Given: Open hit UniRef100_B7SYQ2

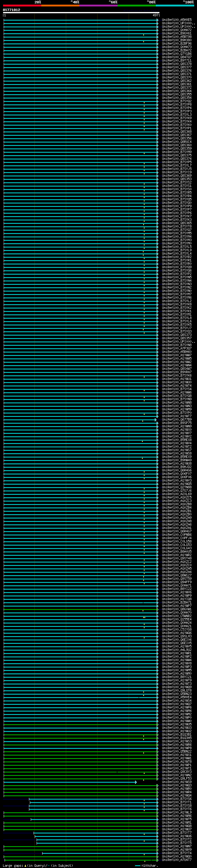Looking at the screenshot, I should point(177,101).
